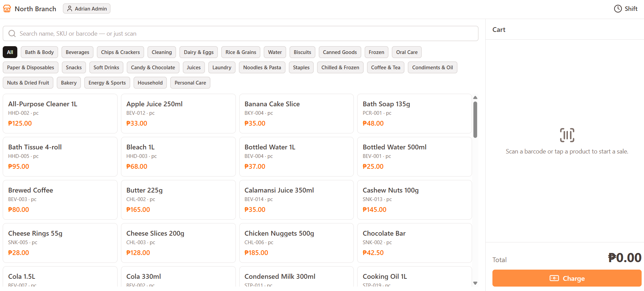Show Energy & Sports products
This screenshot has width=644, height=291.
click(x=107, y=83)
